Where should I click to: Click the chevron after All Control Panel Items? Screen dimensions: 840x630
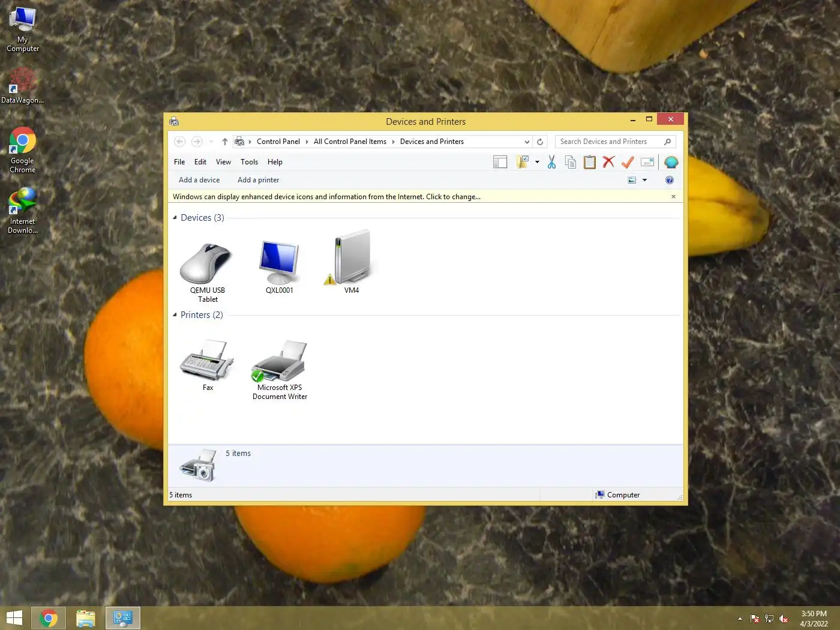click(393, 142)
